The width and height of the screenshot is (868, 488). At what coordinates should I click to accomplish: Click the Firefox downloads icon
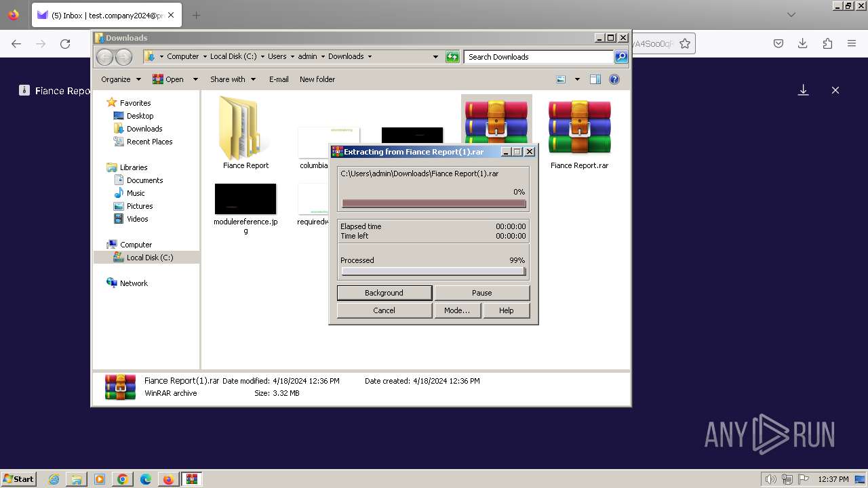click(803, 43)
